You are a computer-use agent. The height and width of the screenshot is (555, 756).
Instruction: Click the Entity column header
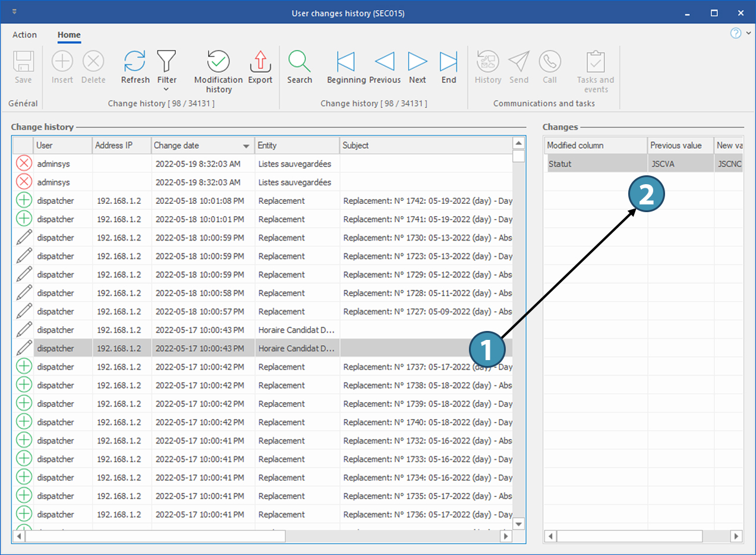pos(296,146)
